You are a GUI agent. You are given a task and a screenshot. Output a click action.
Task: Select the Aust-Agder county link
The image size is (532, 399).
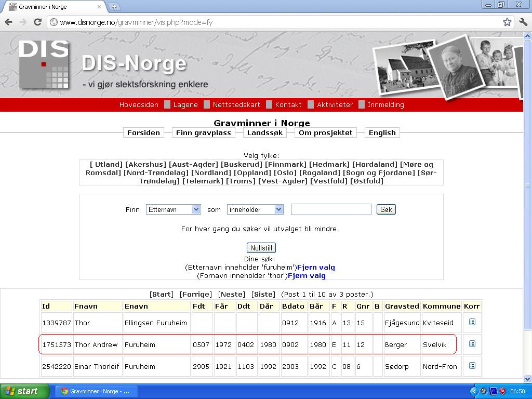193,165
